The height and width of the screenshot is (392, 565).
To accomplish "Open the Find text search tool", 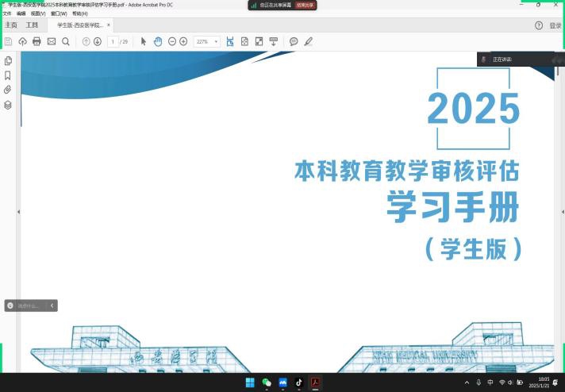I will [66, 41].
